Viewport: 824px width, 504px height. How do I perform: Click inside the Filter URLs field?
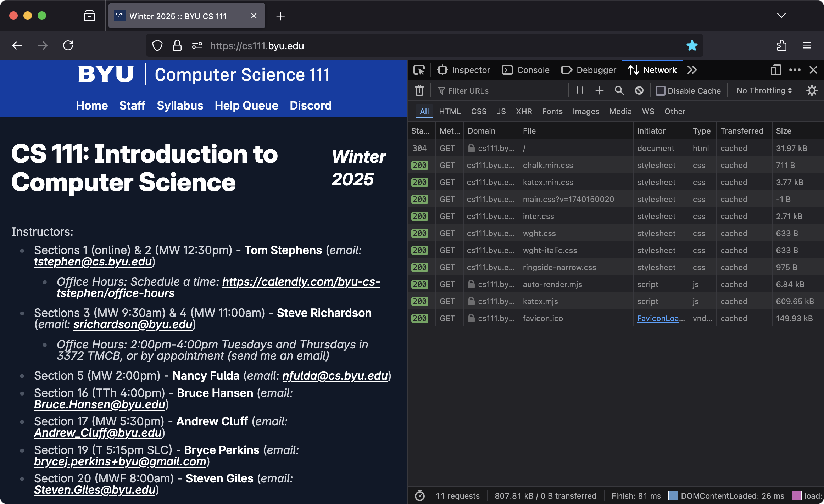496,90
